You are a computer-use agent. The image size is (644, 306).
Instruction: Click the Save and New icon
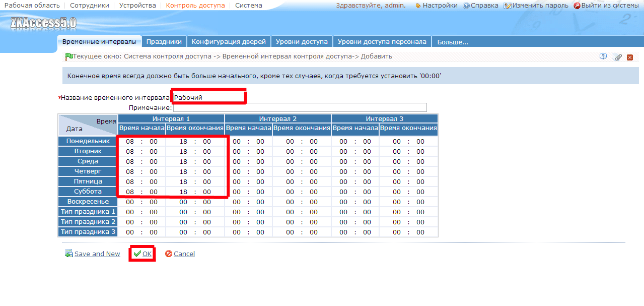click(x=69, y=254)
